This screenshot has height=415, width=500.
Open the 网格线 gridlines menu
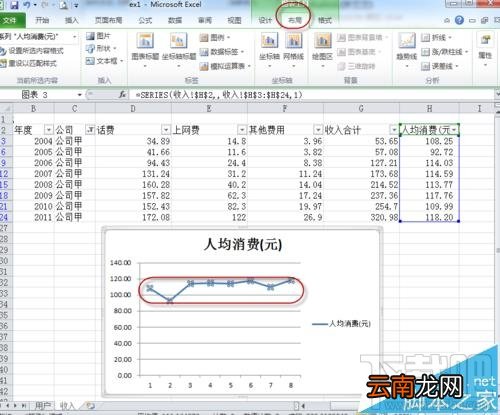coord(294,50)
